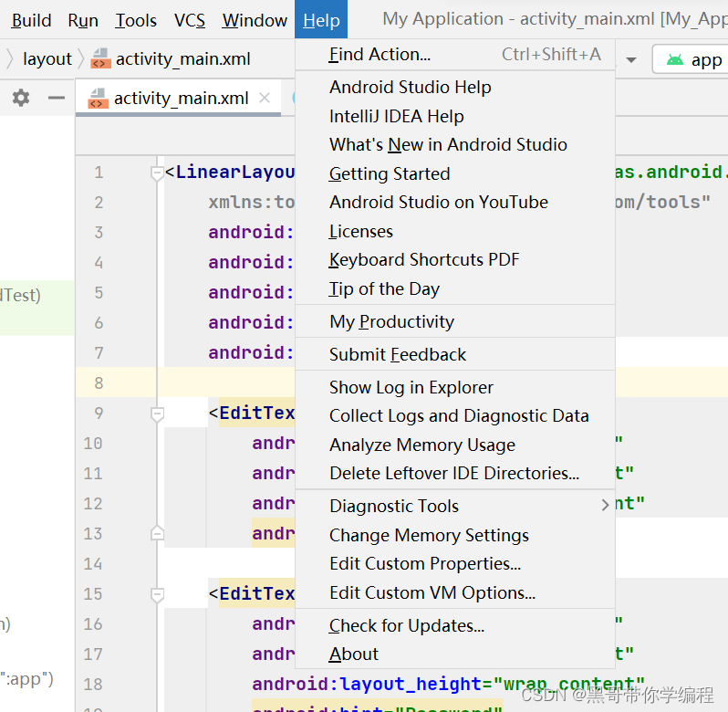This screenshot has width=728, height=712.
Task: Switch to activity_main.xml editor tab
Action: (x=178, y=98)
